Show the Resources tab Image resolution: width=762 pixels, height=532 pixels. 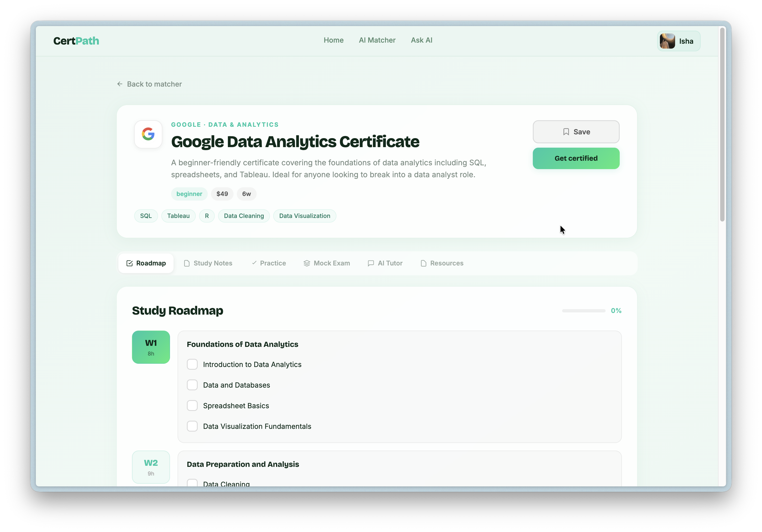click(442, 263)
